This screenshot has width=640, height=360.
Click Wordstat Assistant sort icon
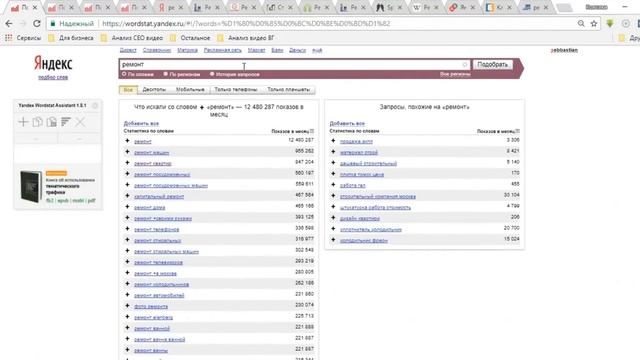pos(66,122)
